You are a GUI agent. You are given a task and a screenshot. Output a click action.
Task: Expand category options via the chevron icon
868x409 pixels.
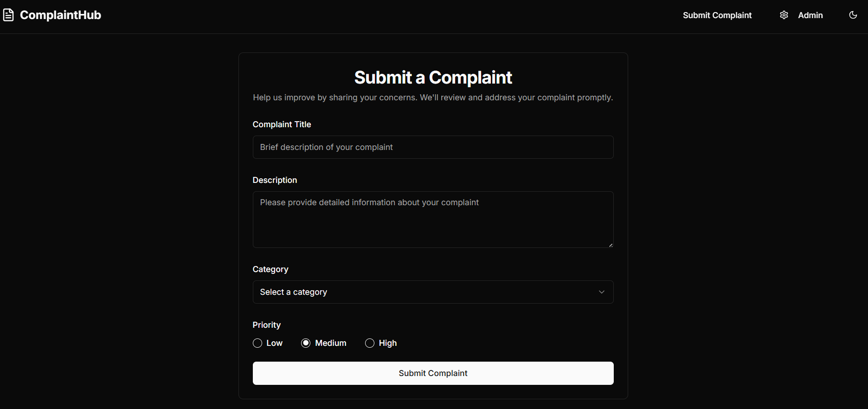click(x=602, y=292)
